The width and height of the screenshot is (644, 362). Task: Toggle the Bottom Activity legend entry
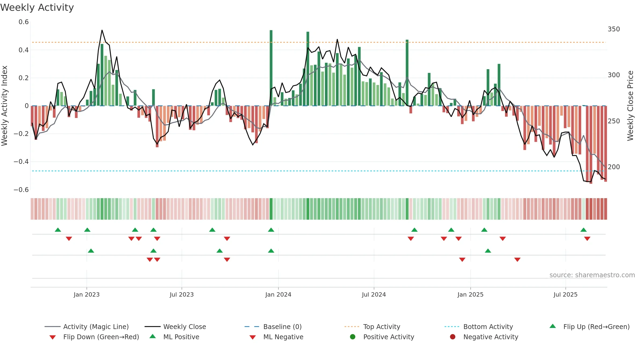click(478, 327)
